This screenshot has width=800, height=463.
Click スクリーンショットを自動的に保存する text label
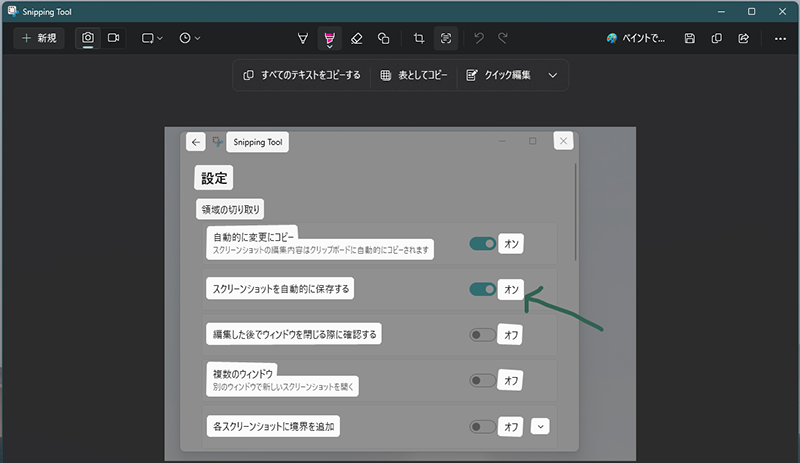(x=281, y=289)
